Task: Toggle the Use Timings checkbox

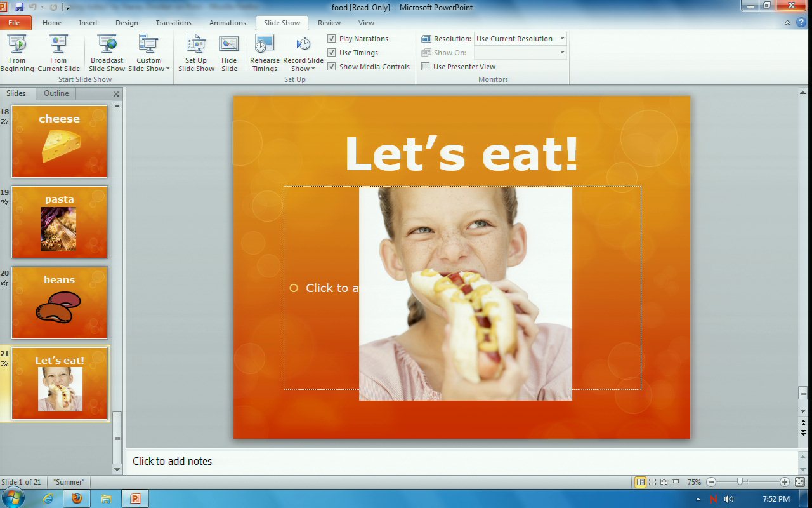Action: [332, 53]
